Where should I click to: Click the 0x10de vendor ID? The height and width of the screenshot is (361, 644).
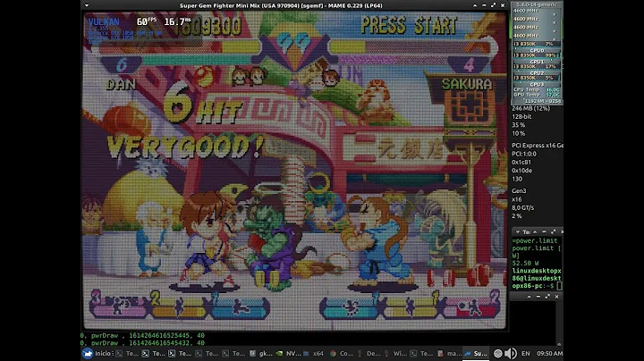tap(521, 171)
